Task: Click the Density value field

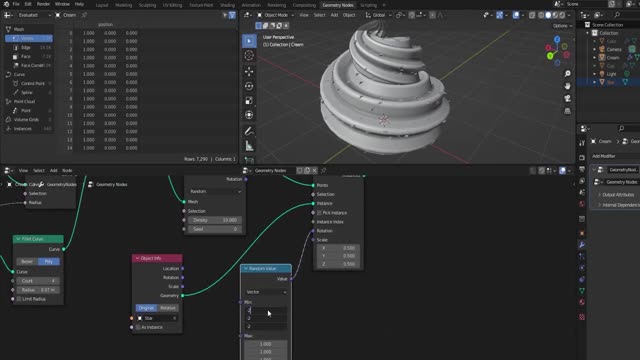Action: 215,220
